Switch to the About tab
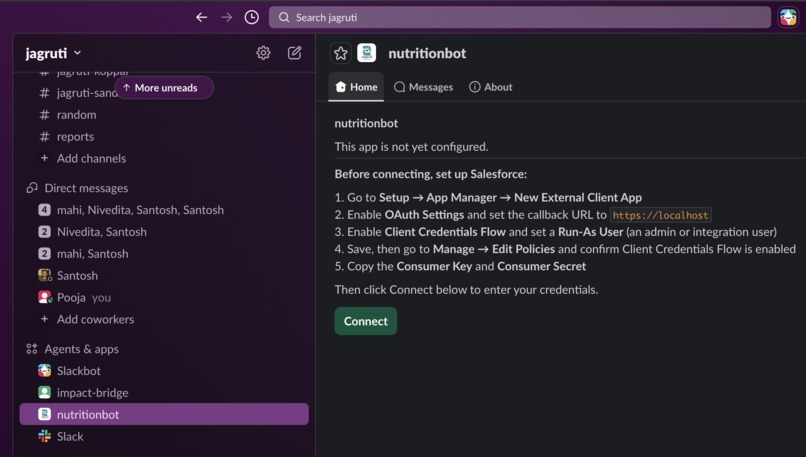Viewport: 806px width, 457px height. point(490,87)
